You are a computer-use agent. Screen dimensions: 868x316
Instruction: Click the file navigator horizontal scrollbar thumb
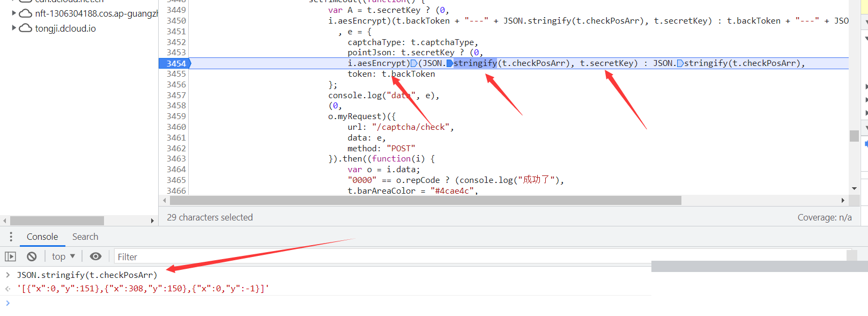coord(57,221)
